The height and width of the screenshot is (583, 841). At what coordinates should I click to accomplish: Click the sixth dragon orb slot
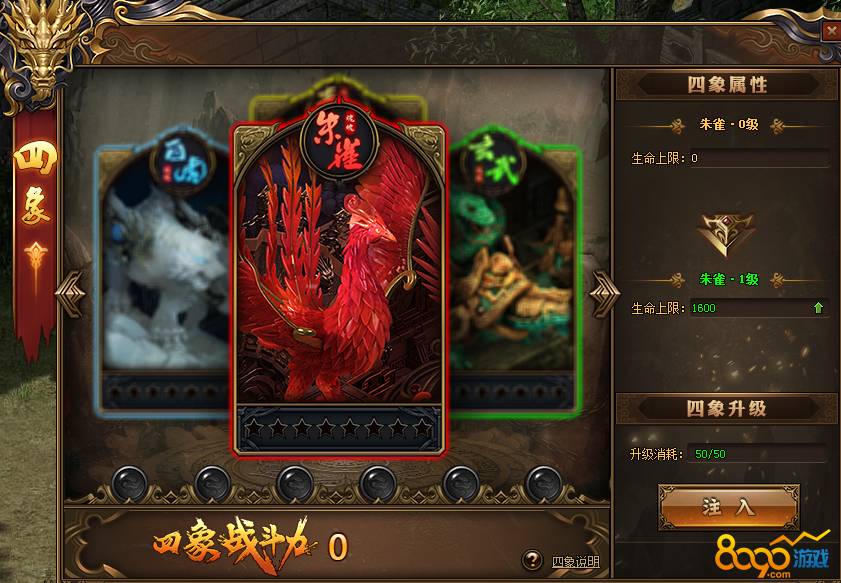coord(543,484)
